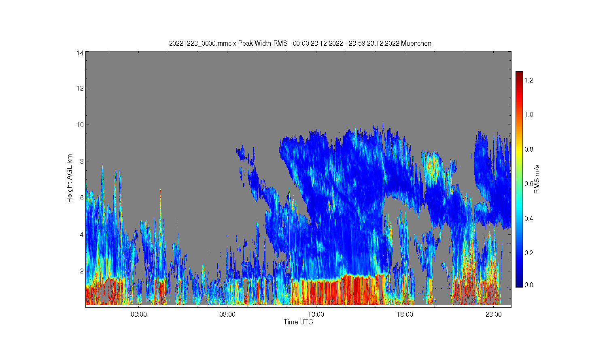Click the plot title '20221223_0000.mmclx Peak Width RMS'
Viewport: 607px width, 364px height.
(x=228, y=43)
